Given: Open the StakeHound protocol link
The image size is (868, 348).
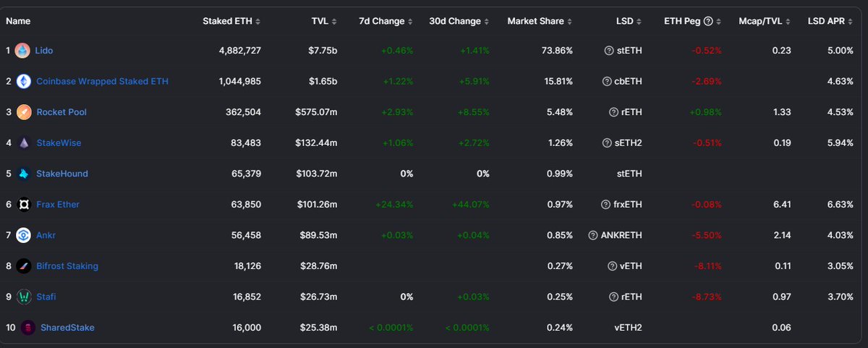Looking at the screenshot, I should 62,174.
